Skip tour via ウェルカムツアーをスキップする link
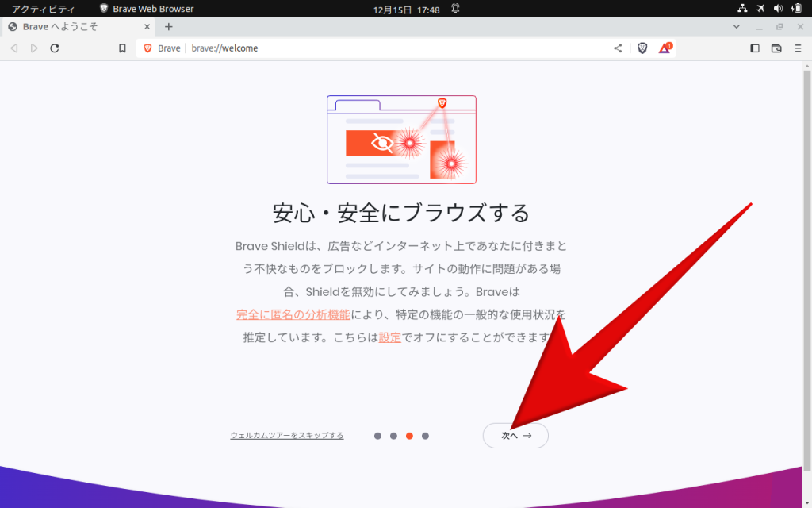This screenshot has width=812, height=508. [287, 436]
